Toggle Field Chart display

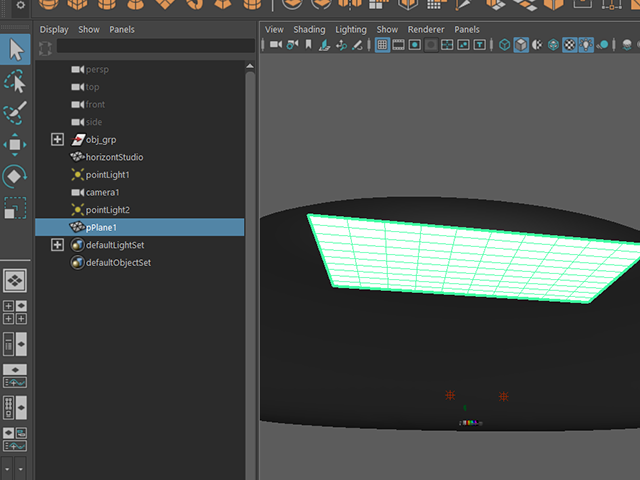coord(447,44)
